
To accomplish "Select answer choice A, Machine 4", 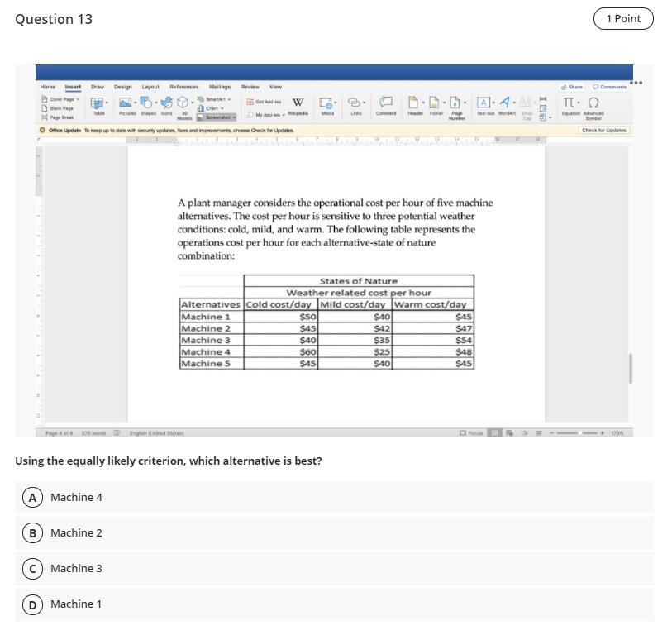I will [77, 497].
